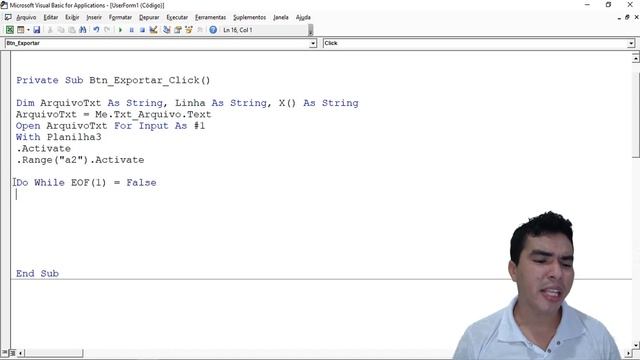640x360 pixels.
Task: Click the Cut scissors icon
Action: (x=50, y=30)
